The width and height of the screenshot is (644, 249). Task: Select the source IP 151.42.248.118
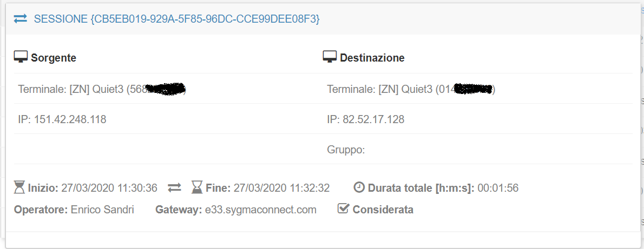pyautogui.click(x=70, y=119)
